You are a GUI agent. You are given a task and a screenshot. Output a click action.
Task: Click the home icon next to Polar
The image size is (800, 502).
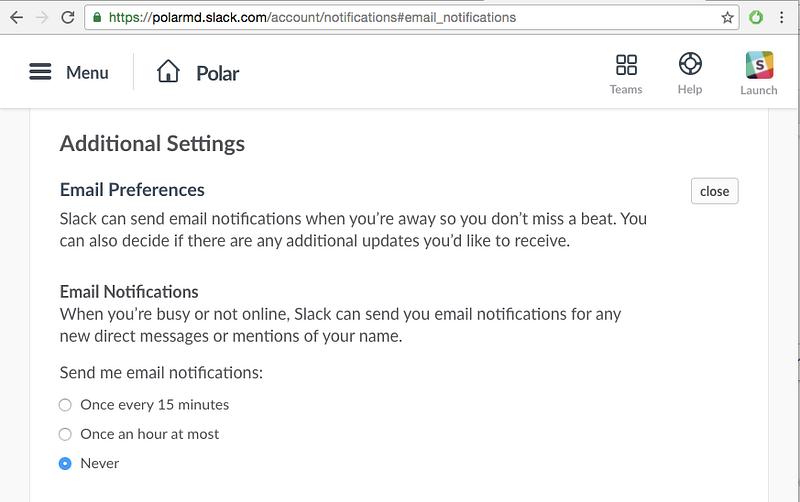(x=168, y=72)
